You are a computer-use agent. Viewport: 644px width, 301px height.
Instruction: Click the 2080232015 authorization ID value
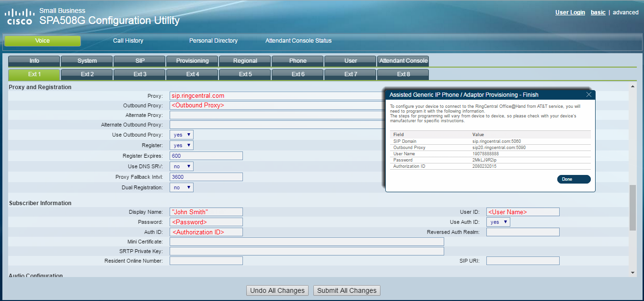pyautogui.click(x=484, y=166)
